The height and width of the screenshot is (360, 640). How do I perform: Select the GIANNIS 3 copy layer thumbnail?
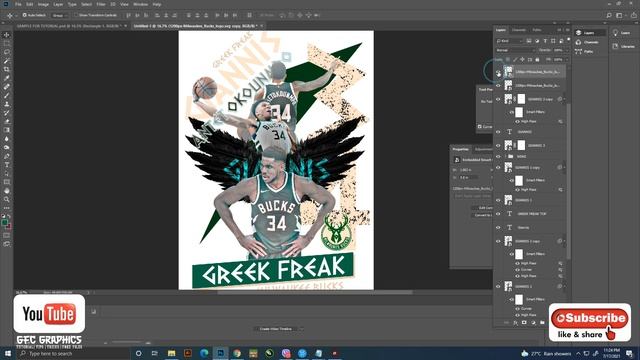[x=508, y=99]
